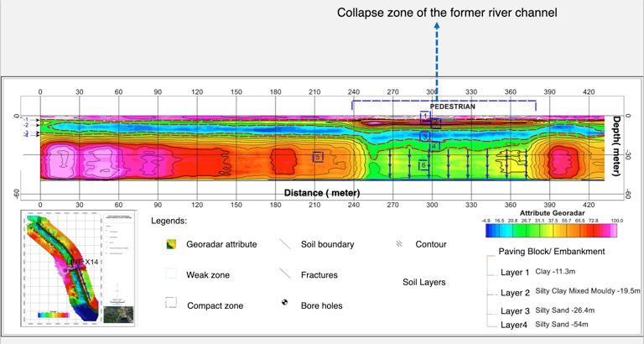644x344 pixels.
Task: Click the 'Distance ( meter)' axis title
Action: 322,193
